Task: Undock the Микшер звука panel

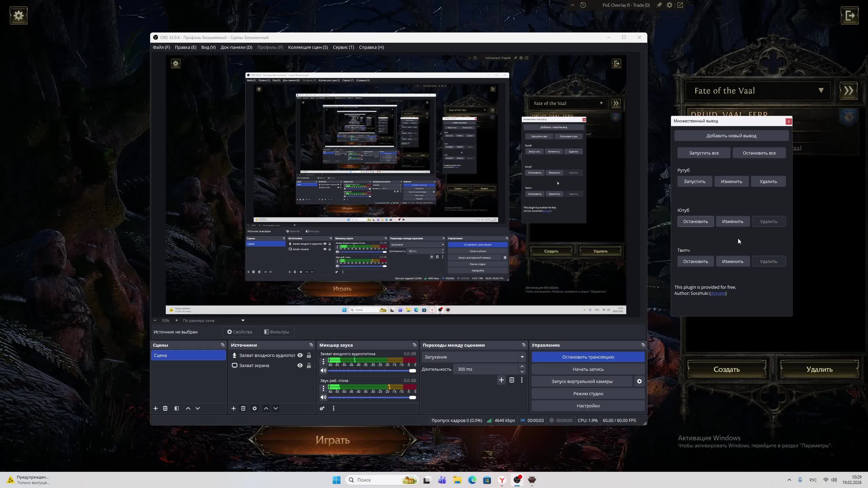Action: (414, 345)
